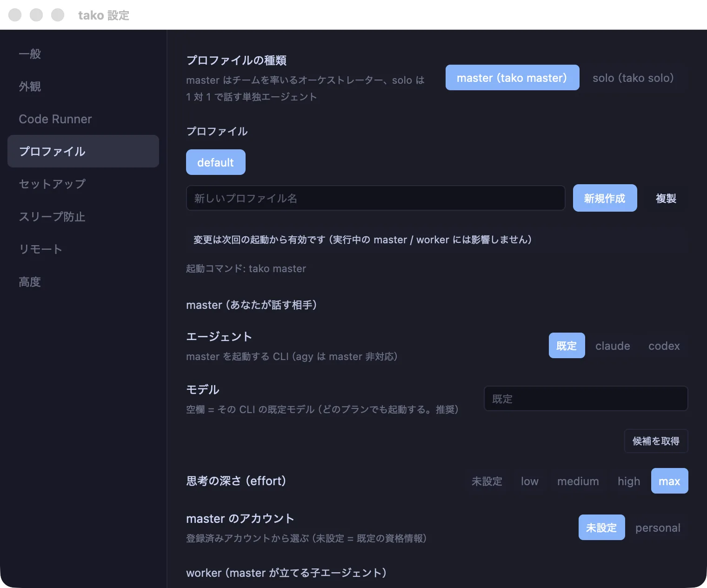
Task: Click the 複製 button
Action: click(666, 198)
